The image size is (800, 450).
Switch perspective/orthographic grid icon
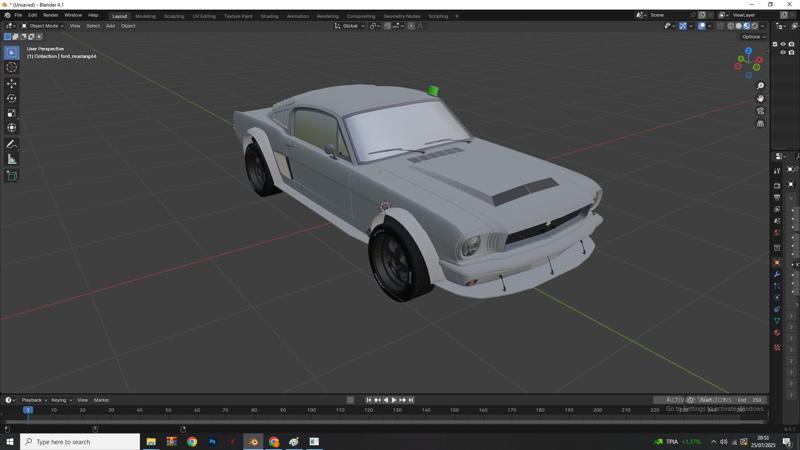pos(760,123)
